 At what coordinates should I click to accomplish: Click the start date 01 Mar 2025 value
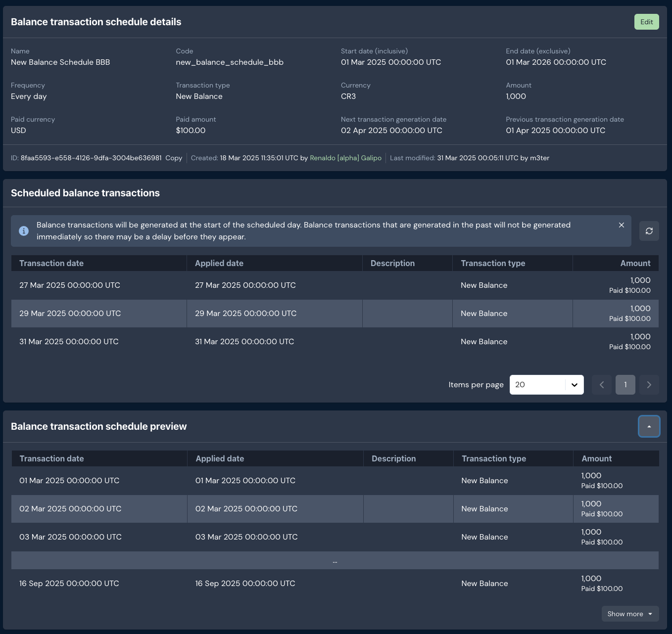coord(391,62)
